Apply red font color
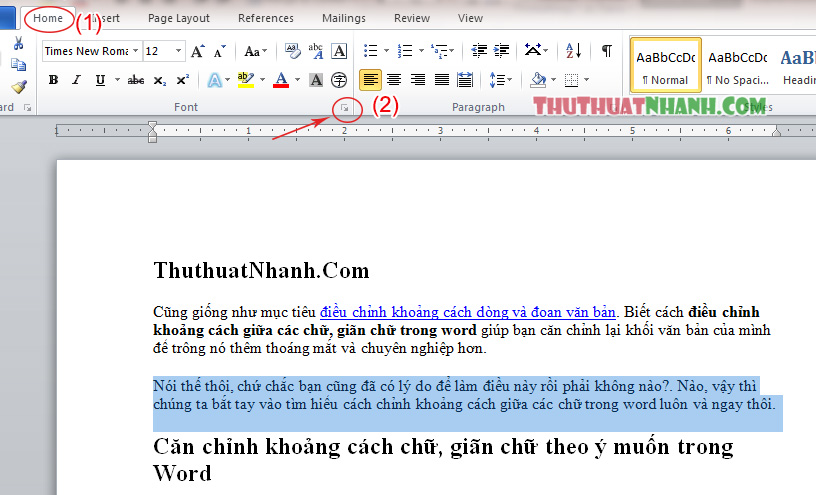 click(x=281, y=80)
